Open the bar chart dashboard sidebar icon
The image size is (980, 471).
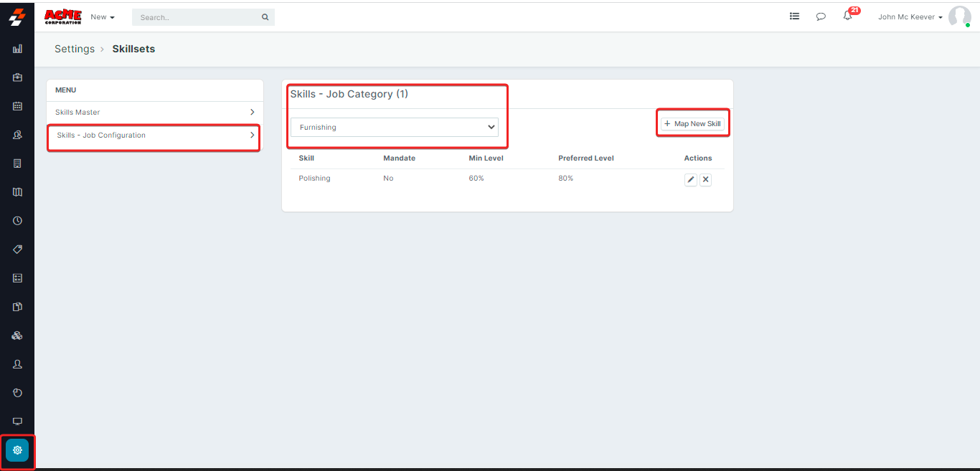pyautogui.click(x=17, y=49)
